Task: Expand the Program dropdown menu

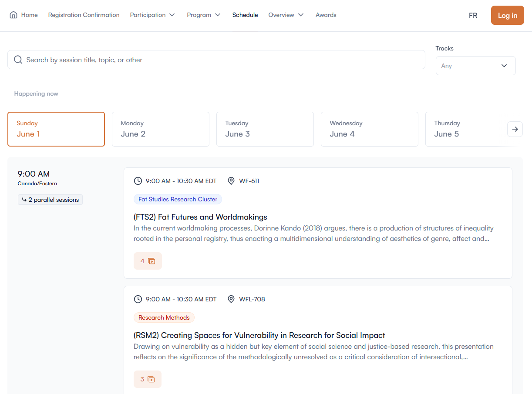Action: pos(204,15)
